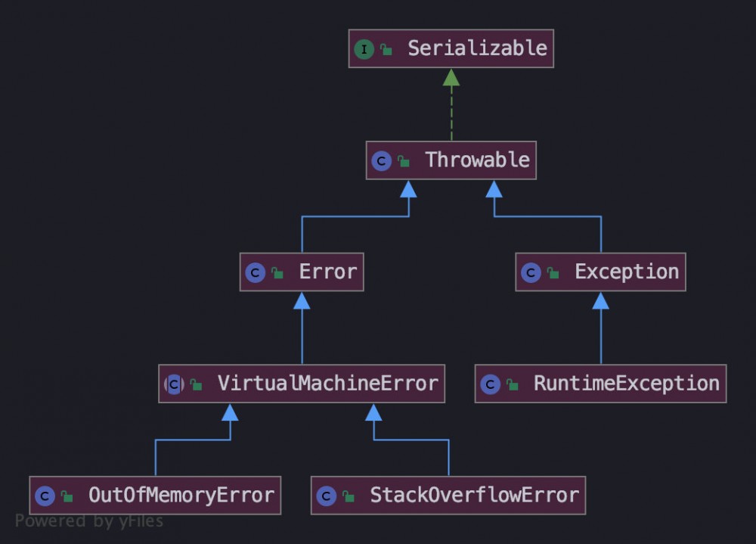Click the abstract class icon on VirtualMachineError

(175, 385)
